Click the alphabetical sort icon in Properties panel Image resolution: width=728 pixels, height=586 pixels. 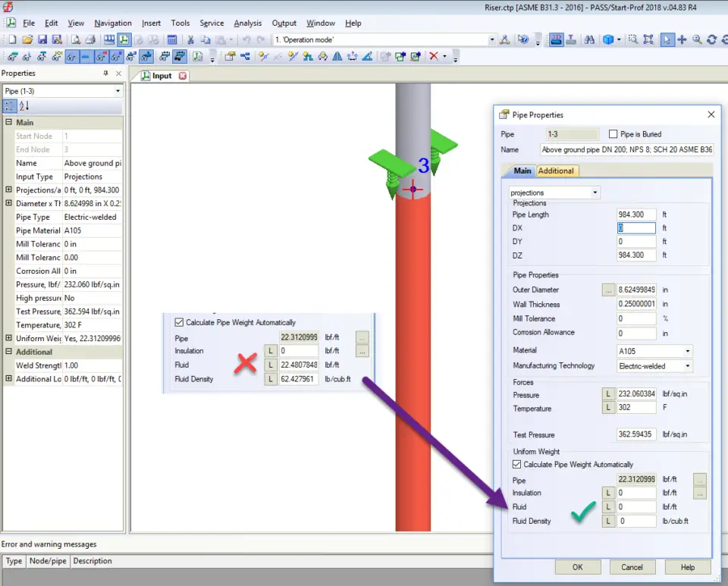coord(22,105)
